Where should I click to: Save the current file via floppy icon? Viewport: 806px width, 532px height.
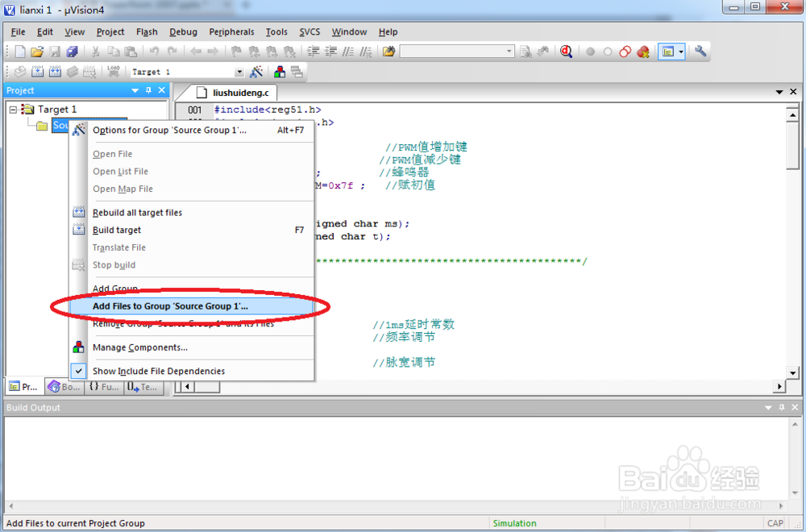(55, 52)
